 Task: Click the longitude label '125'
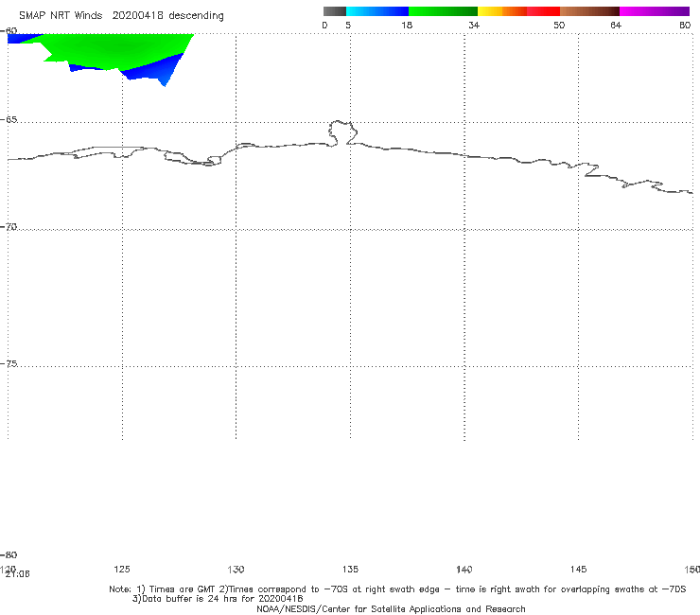click(122, 569)
